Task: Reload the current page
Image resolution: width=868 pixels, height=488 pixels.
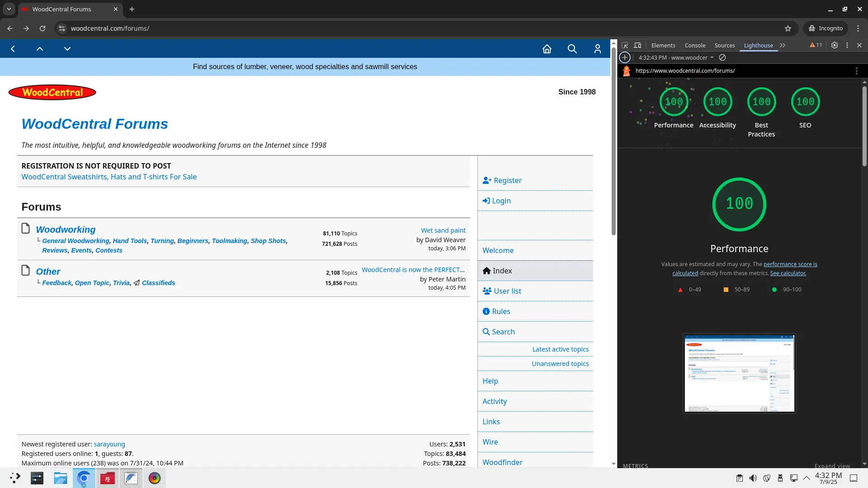Action: [42, 28]
